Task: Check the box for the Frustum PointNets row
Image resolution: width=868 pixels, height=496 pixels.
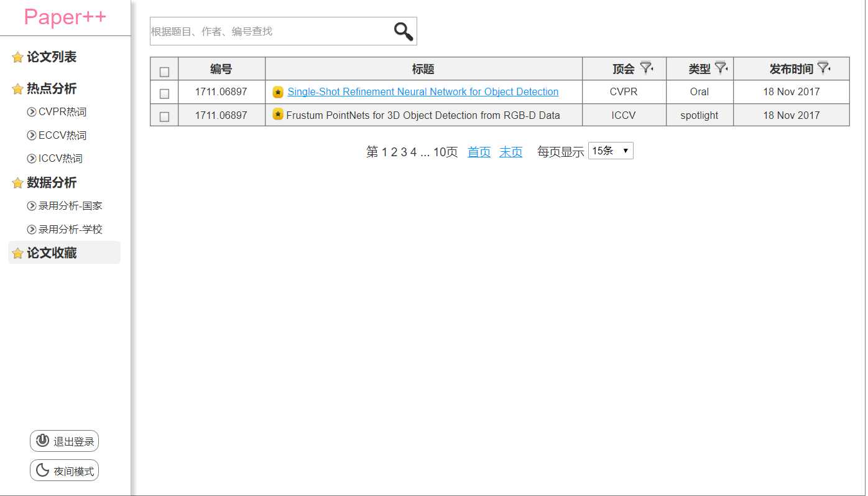Action: (x=164, y=116)
